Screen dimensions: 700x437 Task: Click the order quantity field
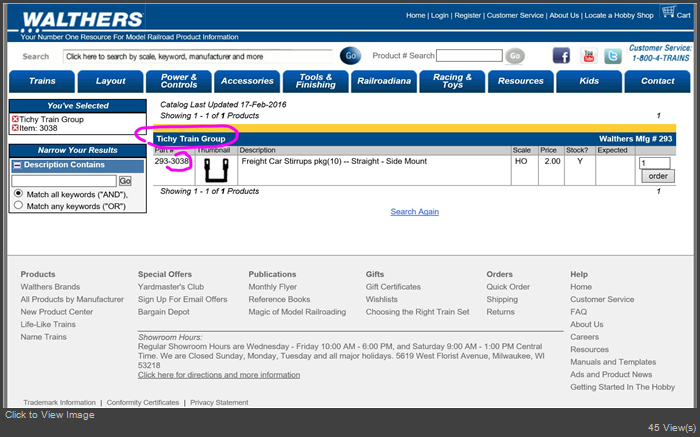(654, 163)
